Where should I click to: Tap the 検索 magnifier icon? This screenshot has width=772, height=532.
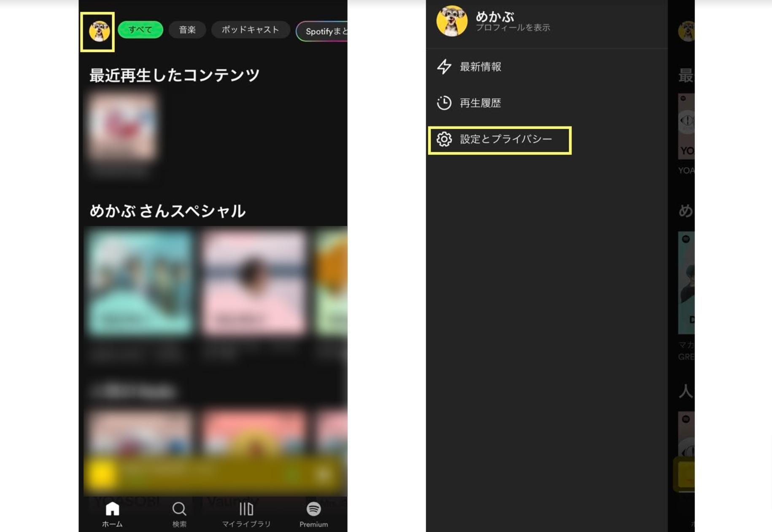(x=179, y=509)
